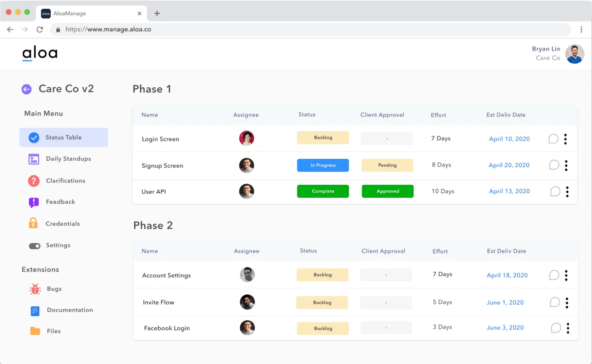
Task: Open the kebab menu for Invite Flow
Action: [x=567, y=303]
